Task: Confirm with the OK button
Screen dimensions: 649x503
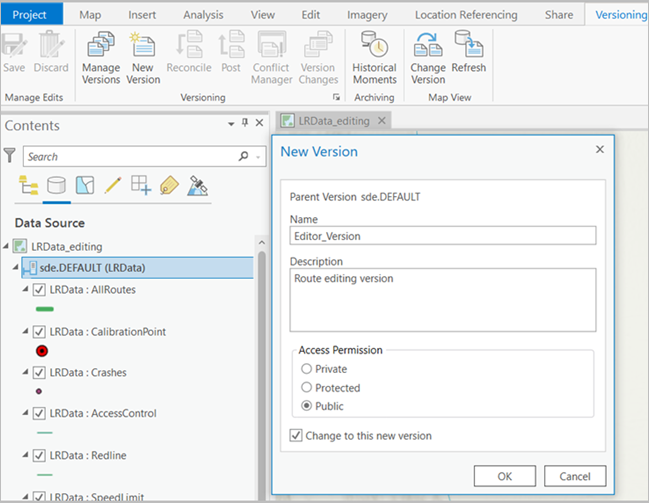Action: tap(504, 476)
